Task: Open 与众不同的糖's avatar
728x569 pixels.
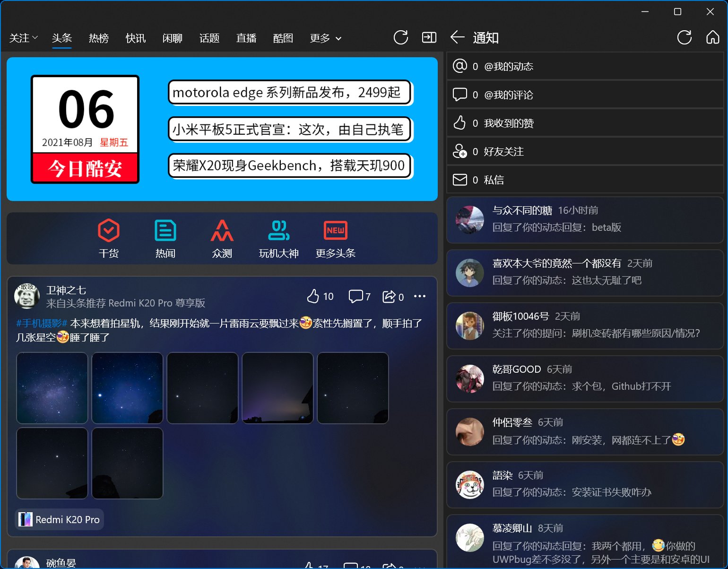Action: [470, 220]
